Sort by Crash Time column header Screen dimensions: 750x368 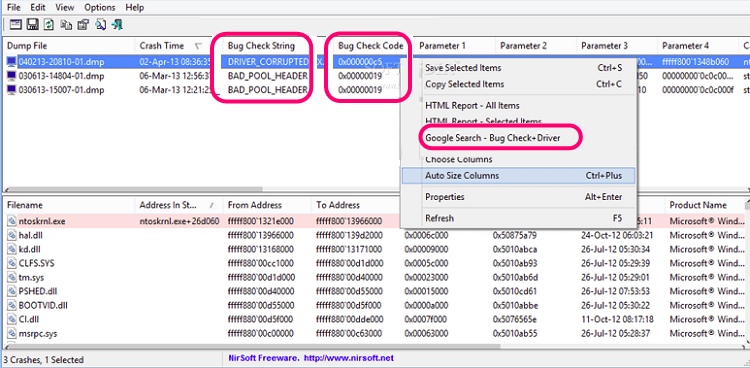point(179,46)
